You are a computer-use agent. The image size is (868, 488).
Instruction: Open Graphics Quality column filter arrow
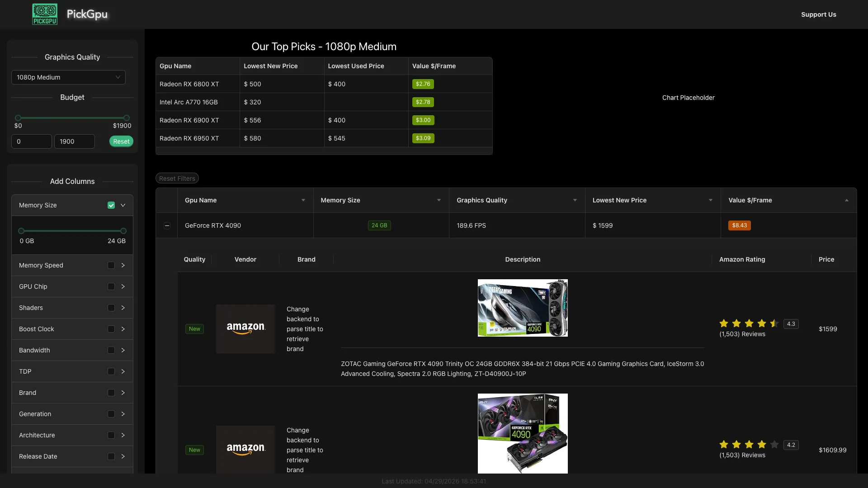pyautogui.click(x=575, y=200)
